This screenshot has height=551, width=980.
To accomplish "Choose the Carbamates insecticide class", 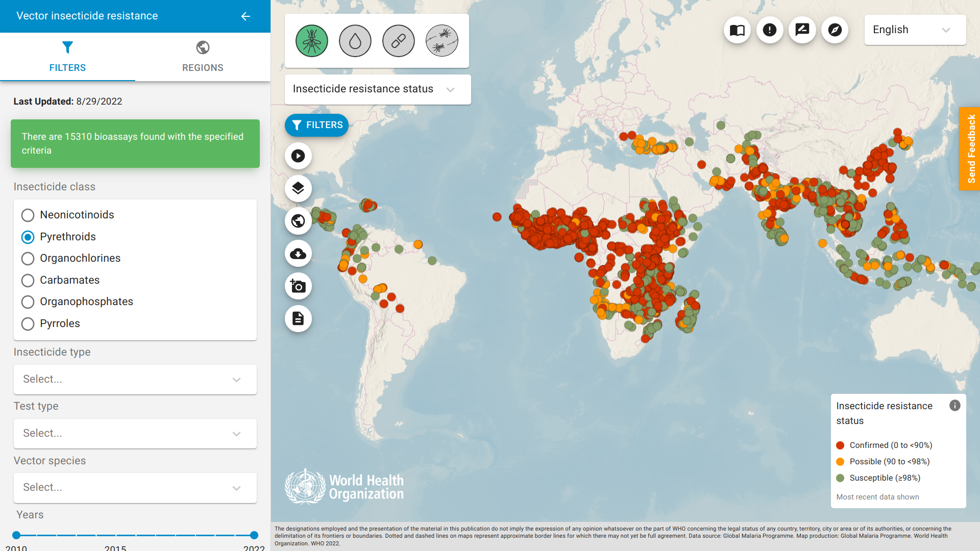I will click(x=28, y=281).
